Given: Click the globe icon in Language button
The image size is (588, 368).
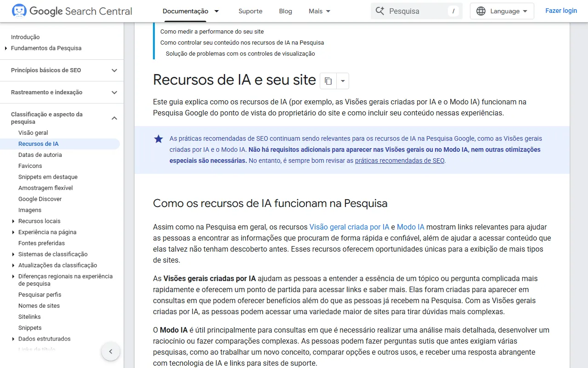Looking at the screenshot, I should [481, 11].
